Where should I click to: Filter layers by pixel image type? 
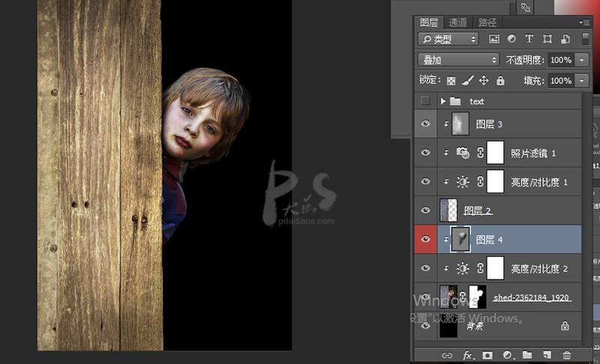click(494, 39)
